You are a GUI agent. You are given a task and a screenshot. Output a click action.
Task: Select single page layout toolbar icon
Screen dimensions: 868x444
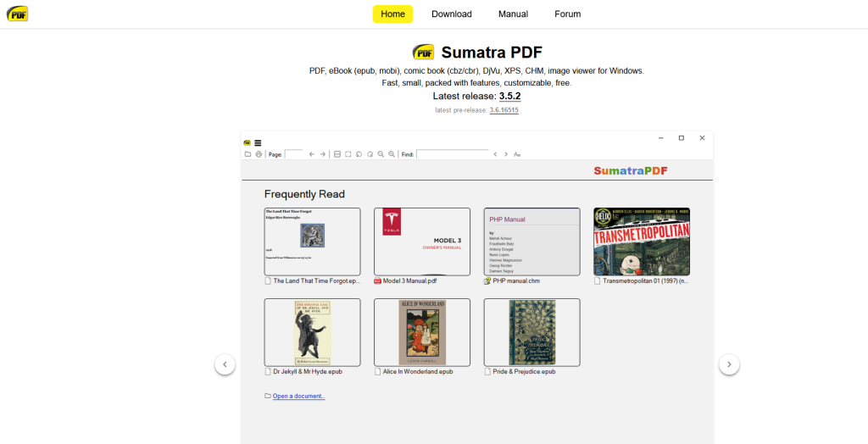tap(348, 154)
